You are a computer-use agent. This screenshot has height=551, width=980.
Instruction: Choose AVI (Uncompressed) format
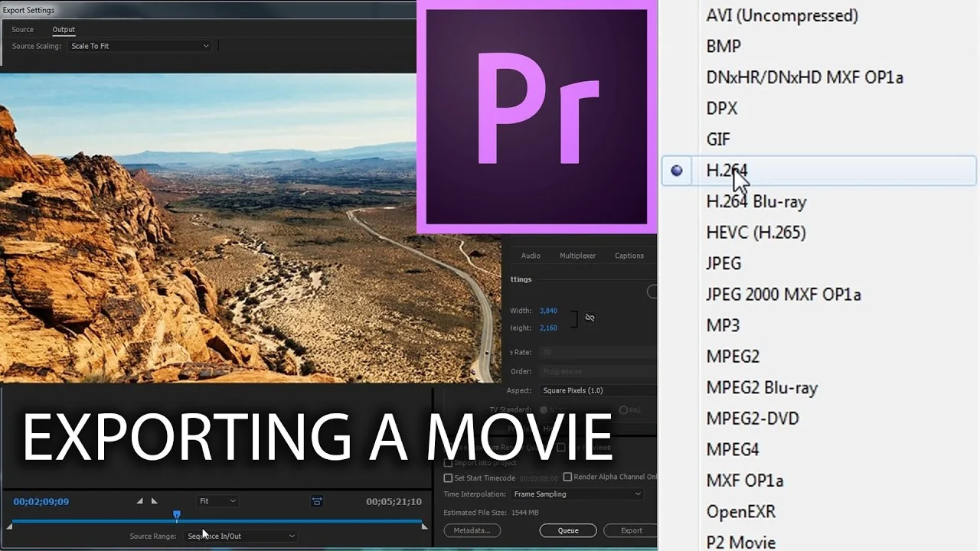coord(782,15)
